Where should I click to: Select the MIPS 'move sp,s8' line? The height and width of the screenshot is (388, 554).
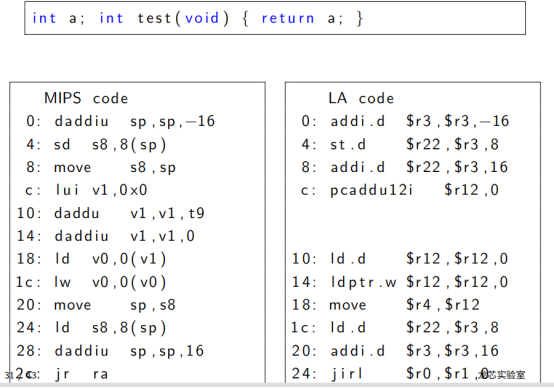(x=96, y=305)
